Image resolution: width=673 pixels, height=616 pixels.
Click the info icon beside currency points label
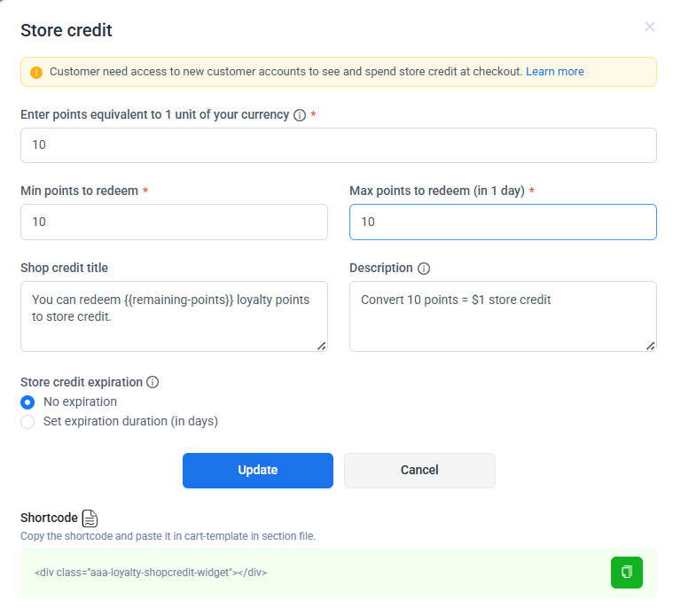click(300, 115)
